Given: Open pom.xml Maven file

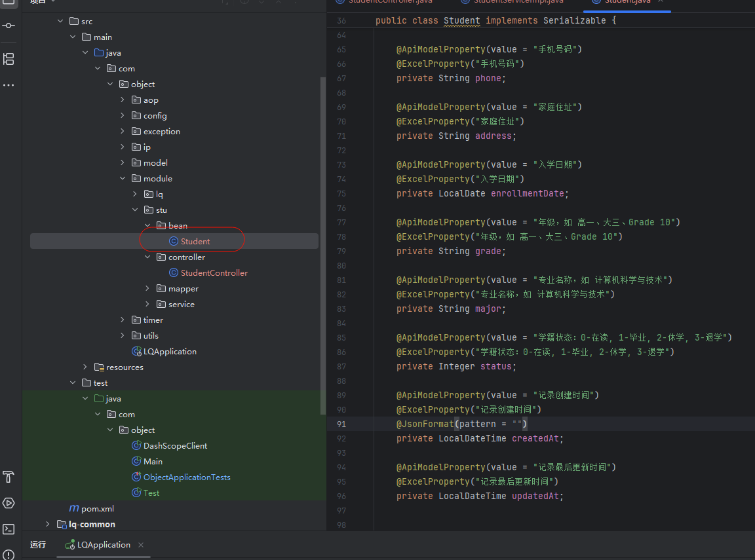Looking at the screenshot, I should point(97,509).
